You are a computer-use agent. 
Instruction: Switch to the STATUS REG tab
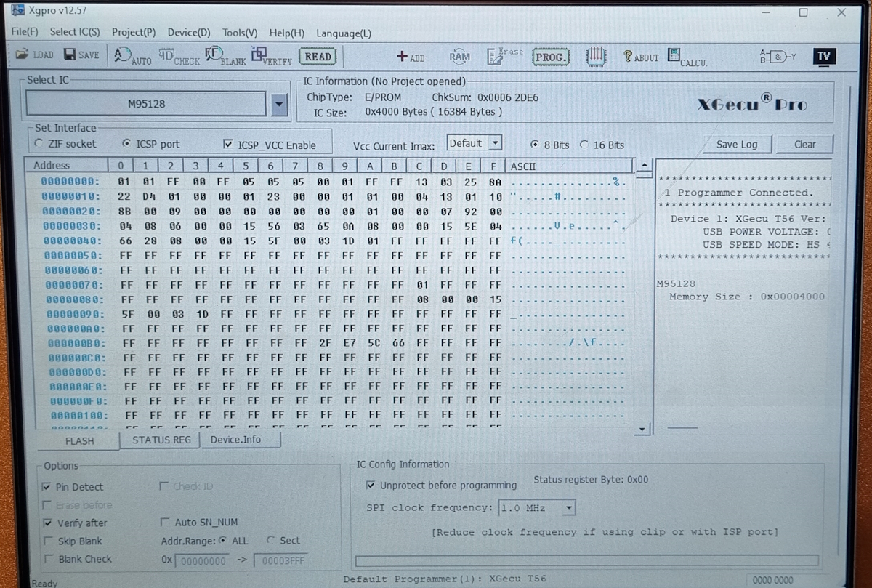pyautogui.click(x=161, y=440)
